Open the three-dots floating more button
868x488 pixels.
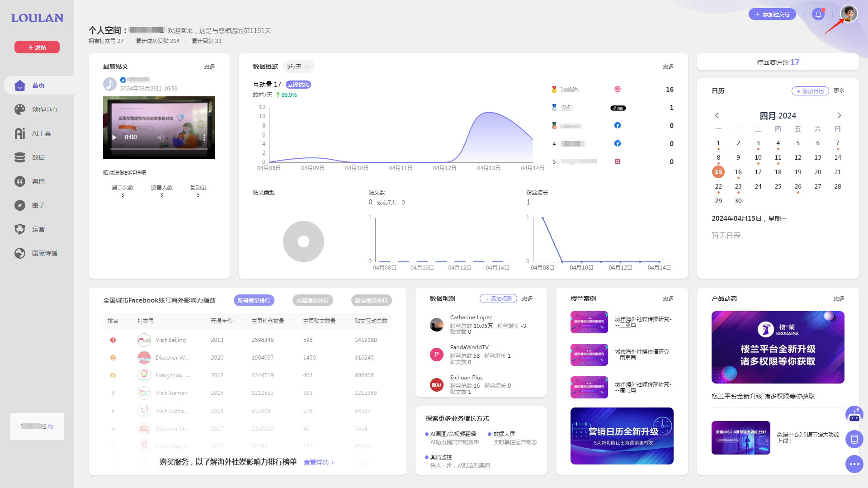[x=854, y=464]
